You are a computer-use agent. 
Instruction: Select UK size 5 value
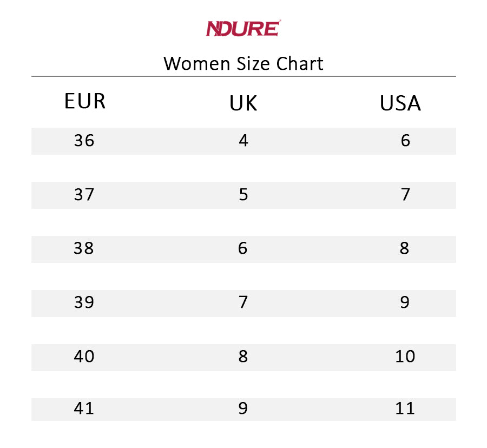click(243, 195)
